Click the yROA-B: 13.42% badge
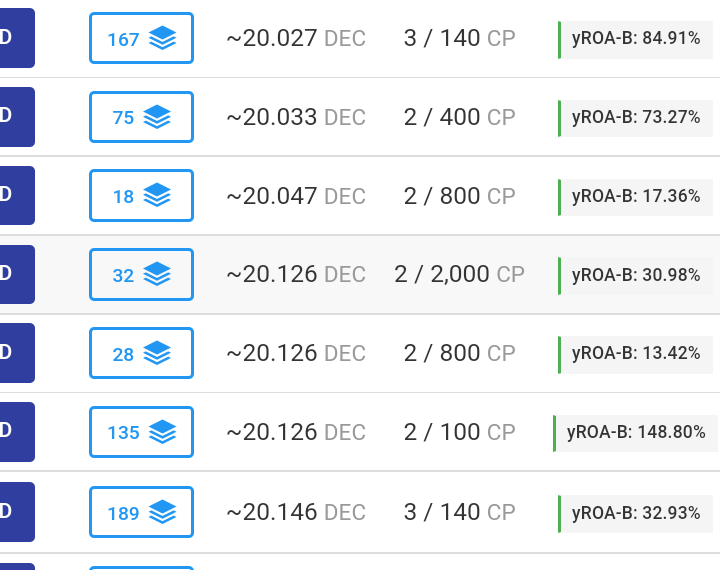Image resolution: width=720 pixels, height=570 pixels. (x=636, y=355)
